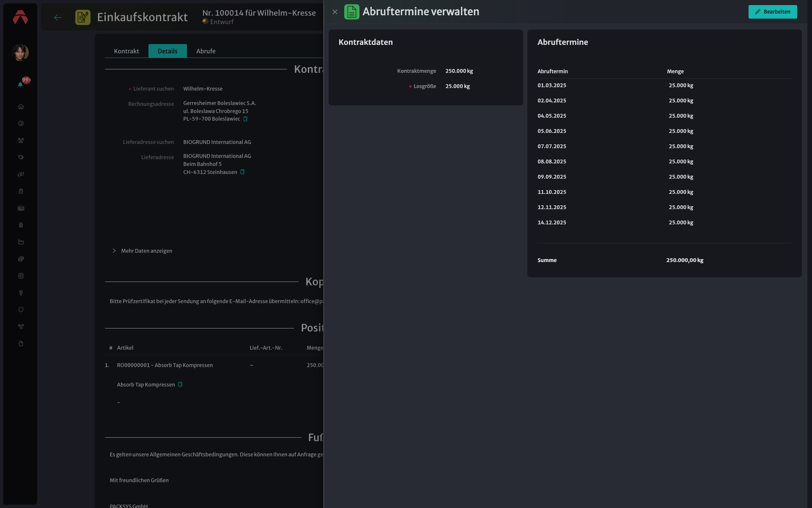Open the archive drawer icon in sidebar
The image size is (812, 508).
click(x=21, y=276)
